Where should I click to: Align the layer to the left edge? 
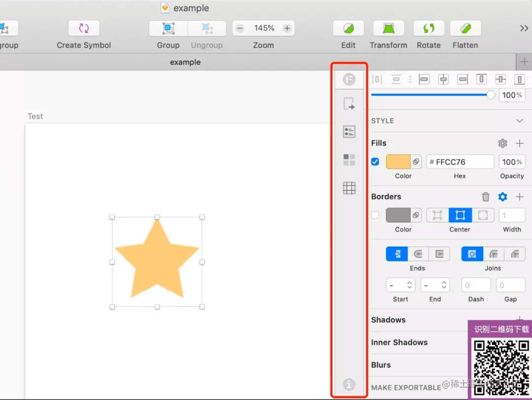[x=424, y=79]
